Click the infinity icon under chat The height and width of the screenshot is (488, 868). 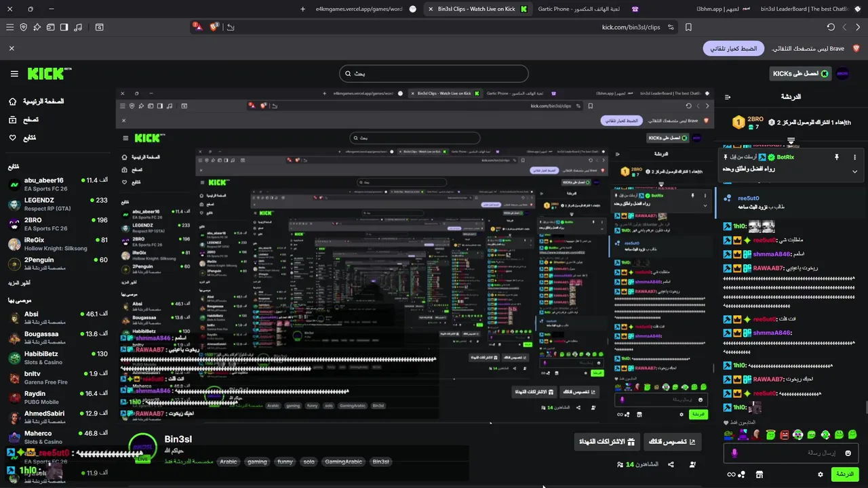coord(731,474)
